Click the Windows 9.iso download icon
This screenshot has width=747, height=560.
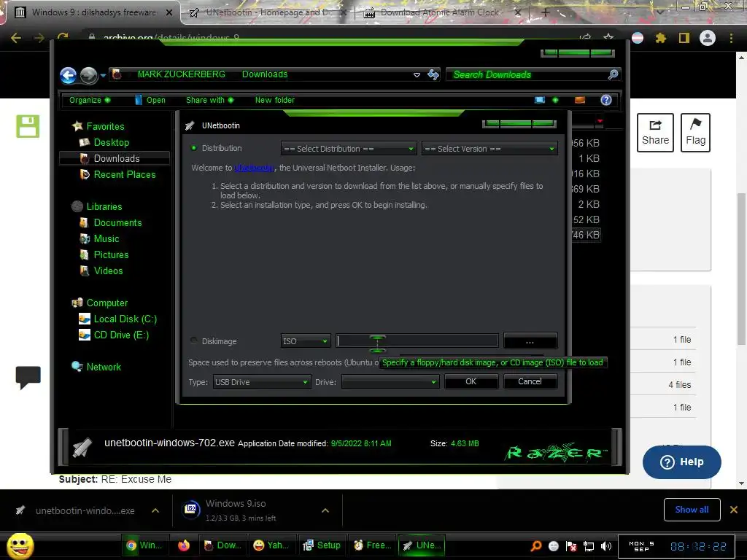tap(191, 510)
